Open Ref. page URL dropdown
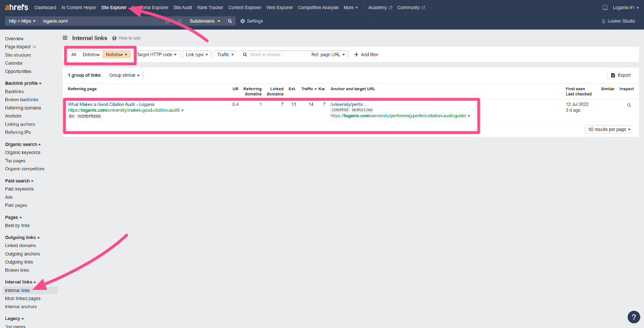 coord(328,55)
